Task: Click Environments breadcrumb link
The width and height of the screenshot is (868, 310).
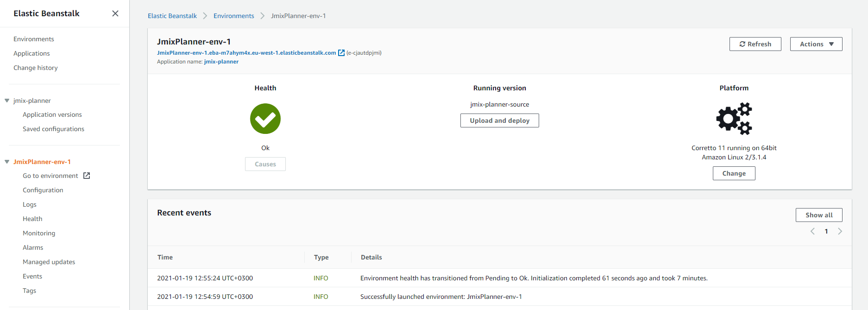Action: click(233, 16)
